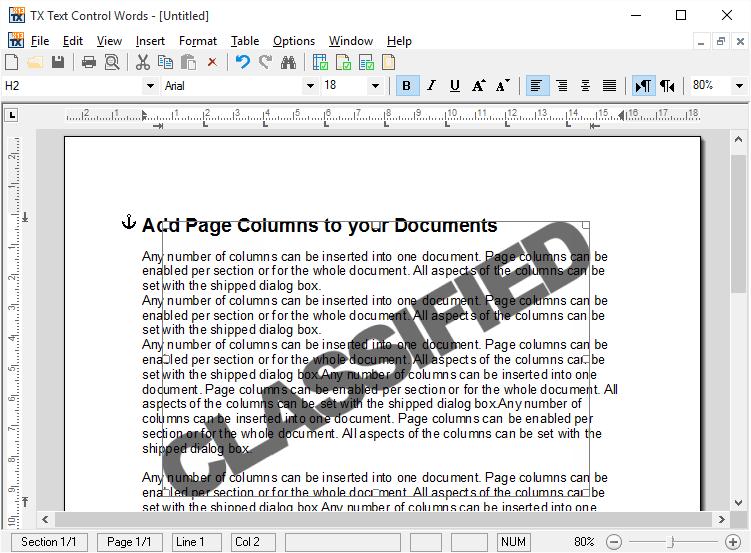Screen dimensions: 751x553
Task: Click the vertical scrollbar down arrow
Action: (x=738, y=503)
